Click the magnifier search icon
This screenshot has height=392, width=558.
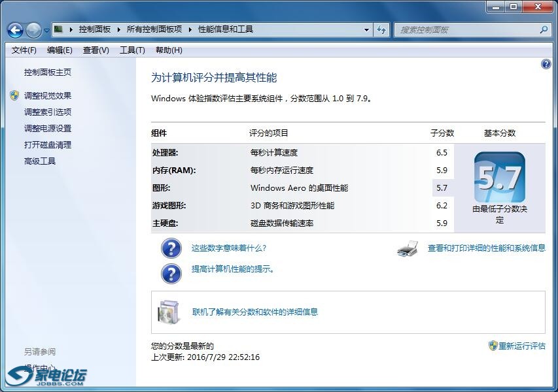[544, 30]
